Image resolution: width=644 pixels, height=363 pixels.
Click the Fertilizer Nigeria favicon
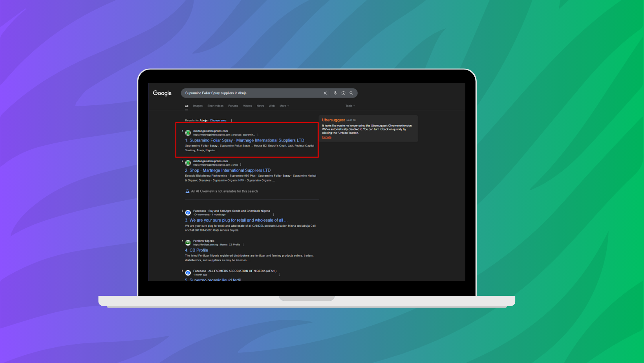point(188,242)
